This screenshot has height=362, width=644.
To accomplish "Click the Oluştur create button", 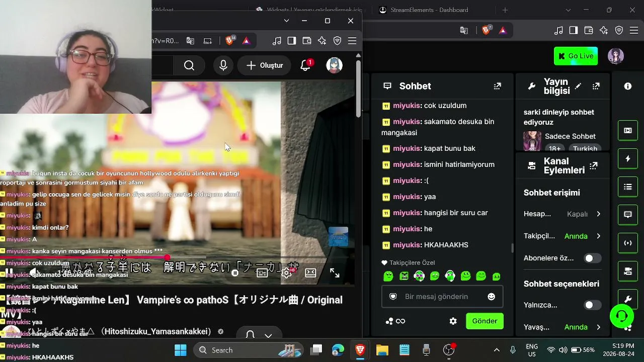I will 265,65.
